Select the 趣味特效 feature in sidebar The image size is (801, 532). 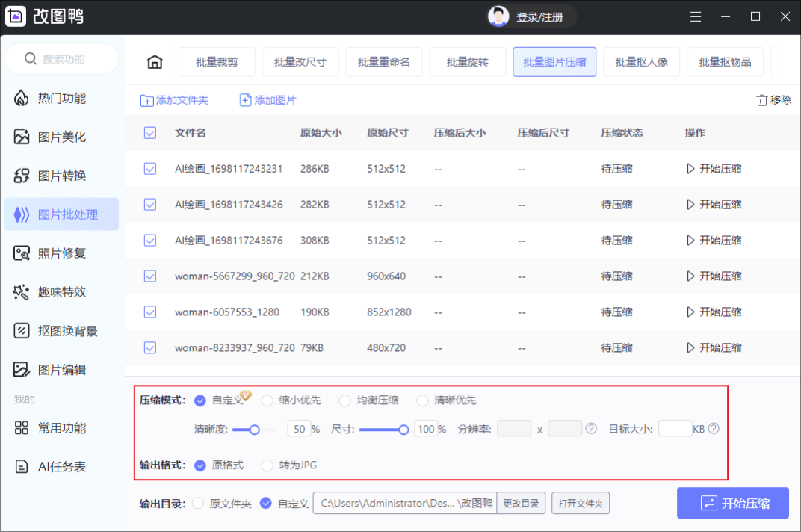(61, 291)
